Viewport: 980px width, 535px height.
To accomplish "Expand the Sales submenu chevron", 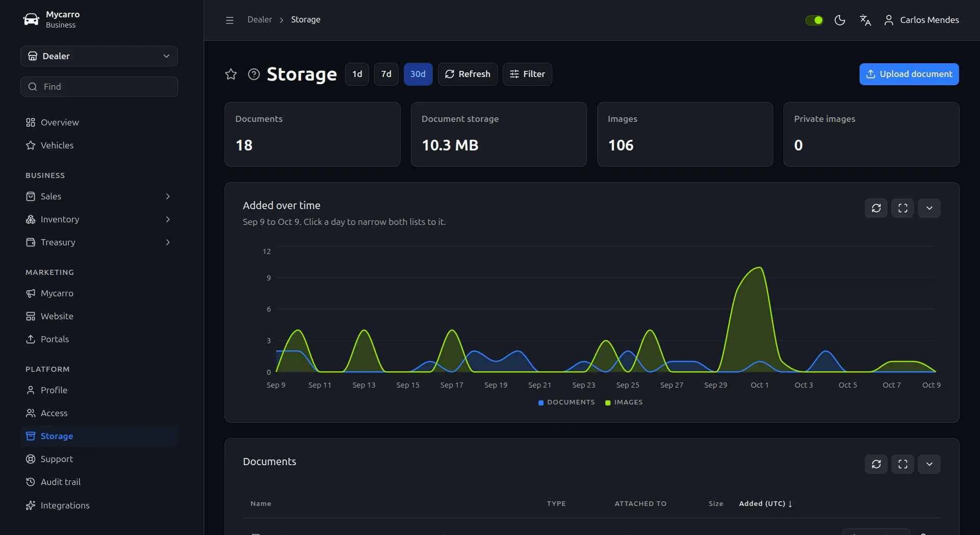I will 168,196.
